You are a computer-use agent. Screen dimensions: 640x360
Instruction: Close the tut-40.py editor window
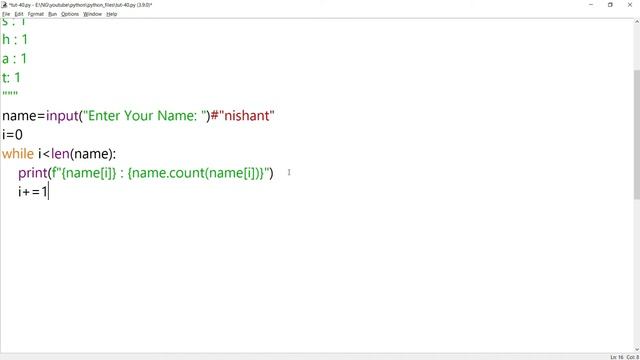(x=630, y=4)
